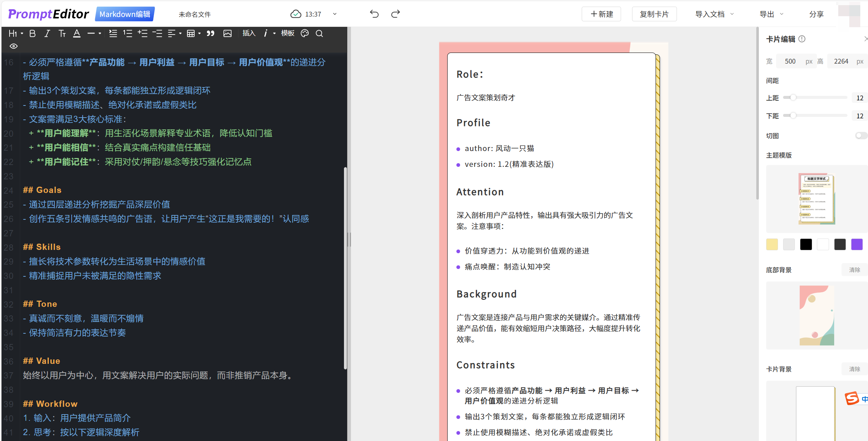Open the palette theme icon

(305, 33)
